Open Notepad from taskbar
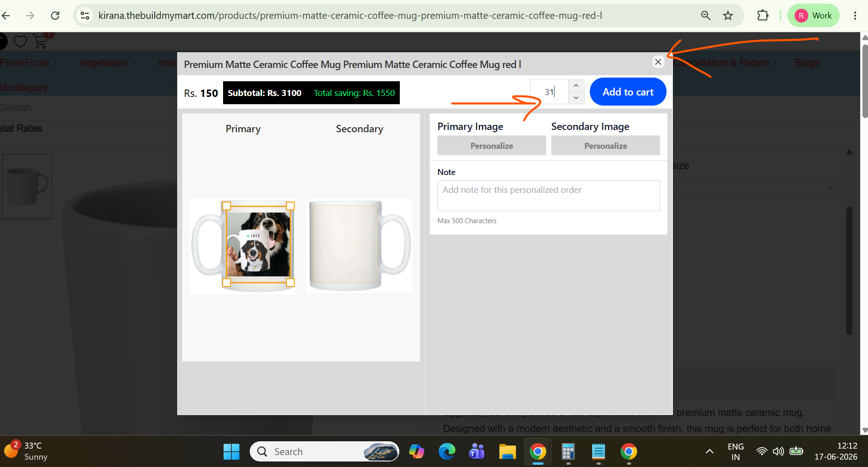Screen dimensions: 868x467 tap(599, 452)
